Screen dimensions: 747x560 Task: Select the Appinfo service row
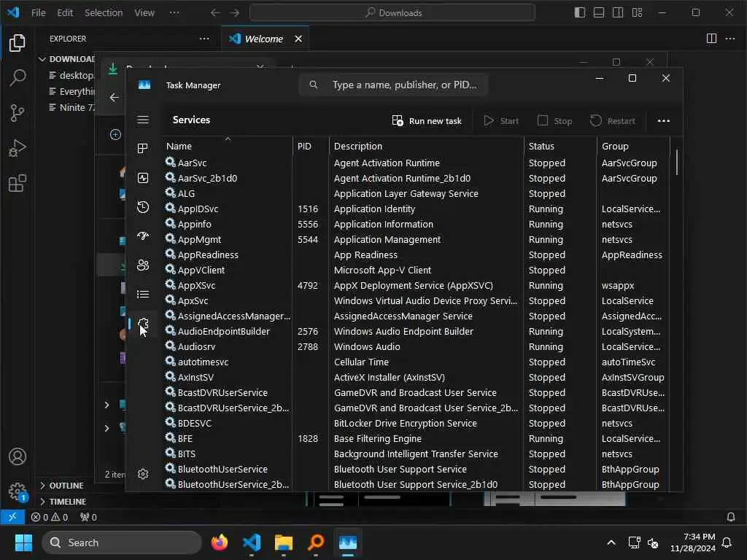(x=416, y=224)
